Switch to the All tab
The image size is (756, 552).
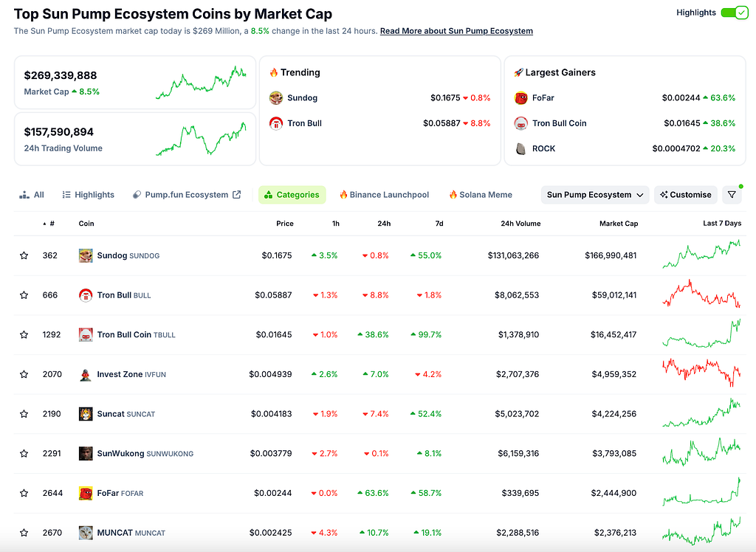32,195
